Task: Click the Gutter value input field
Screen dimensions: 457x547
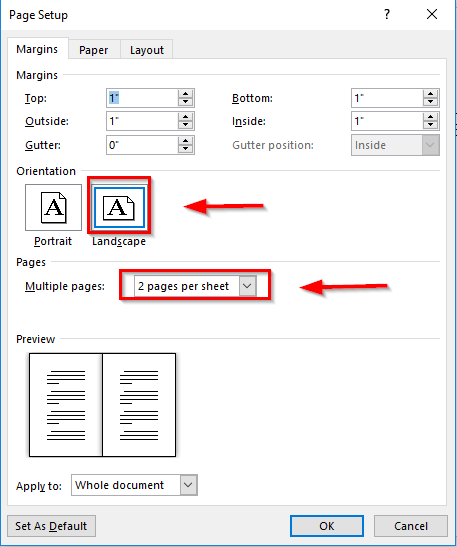Action: coord(142,145)
